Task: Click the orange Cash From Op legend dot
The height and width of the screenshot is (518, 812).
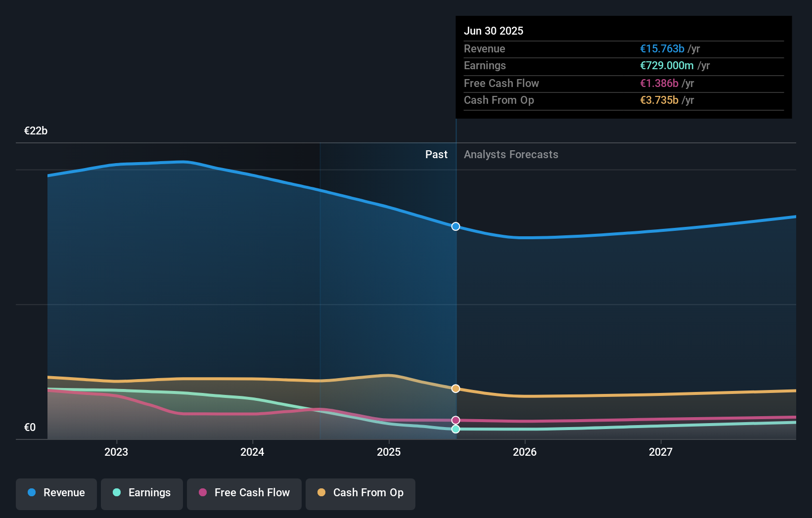Action: coord(322,493)
